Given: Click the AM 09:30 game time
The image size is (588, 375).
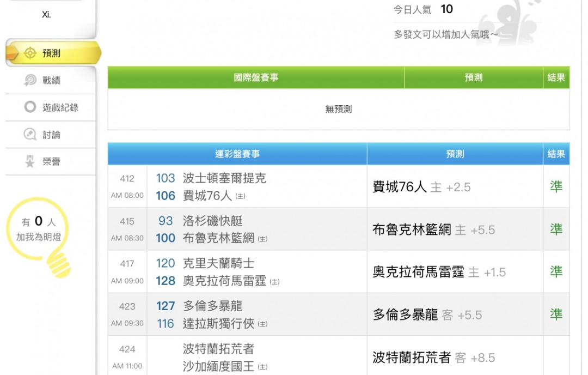Looking at the screenshot, I should tap(127, 323).
